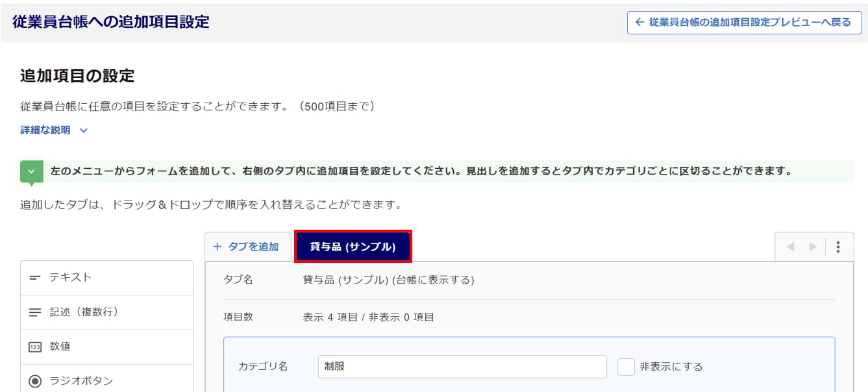The image size is (868, 392).
Task: Click the plus icon in タブを追加
Action: click(x=217, y=247)
